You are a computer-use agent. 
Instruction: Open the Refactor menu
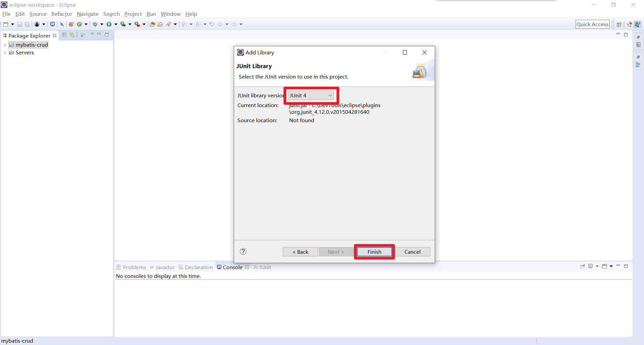[x=62, y=14]
